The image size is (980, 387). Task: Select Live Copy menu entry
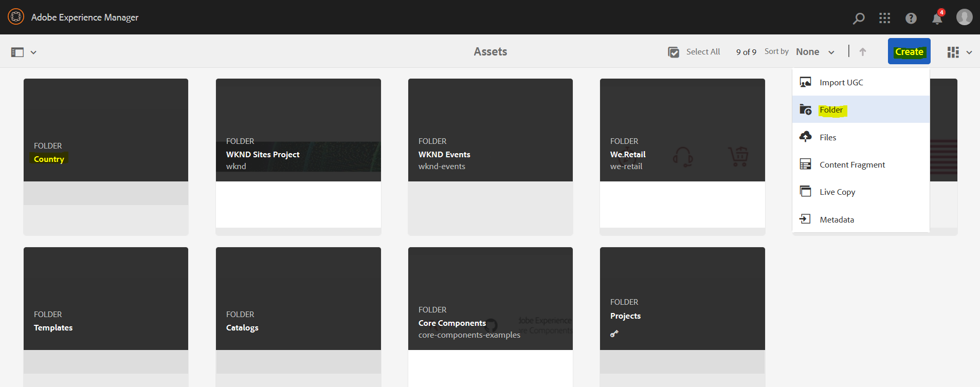point(861,192)
